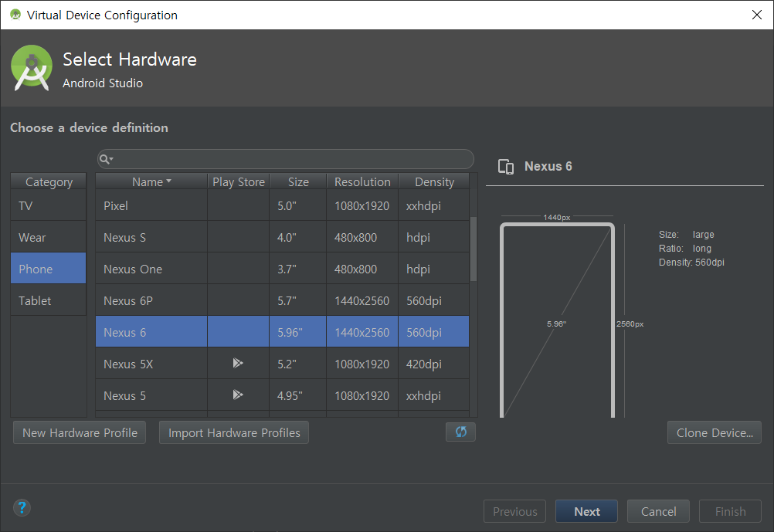Click 1080x1920 resolution in Pixel row
The width and height of the screenshot is (774, 532).
(x=362, y=206)
